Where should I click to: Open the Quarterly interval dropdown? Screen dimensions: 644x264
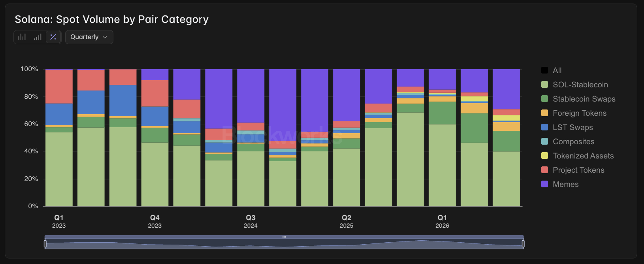(89, 37)
